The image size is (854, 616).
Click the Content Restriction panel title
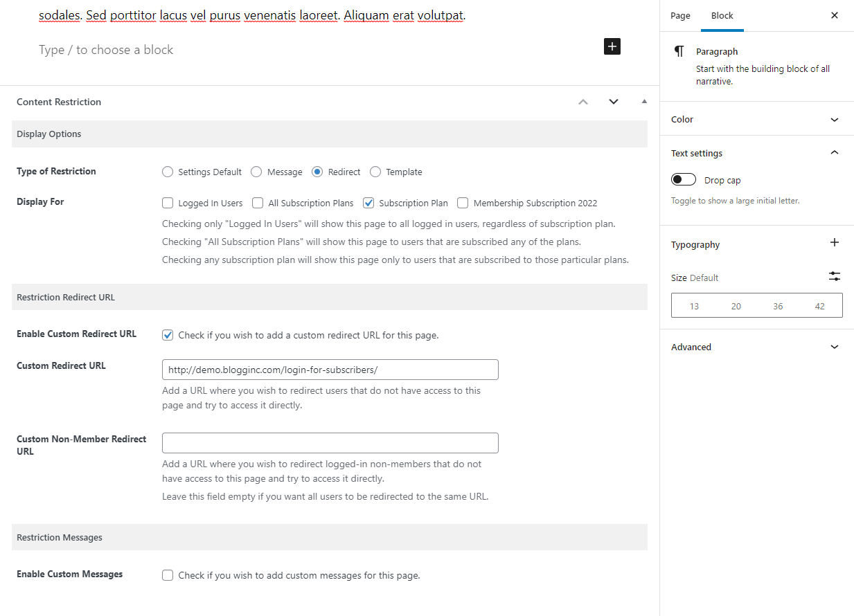click(59, 102)
